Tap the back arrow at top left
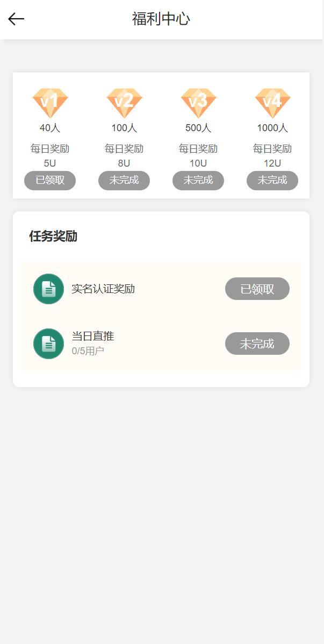 coord(16,19)
